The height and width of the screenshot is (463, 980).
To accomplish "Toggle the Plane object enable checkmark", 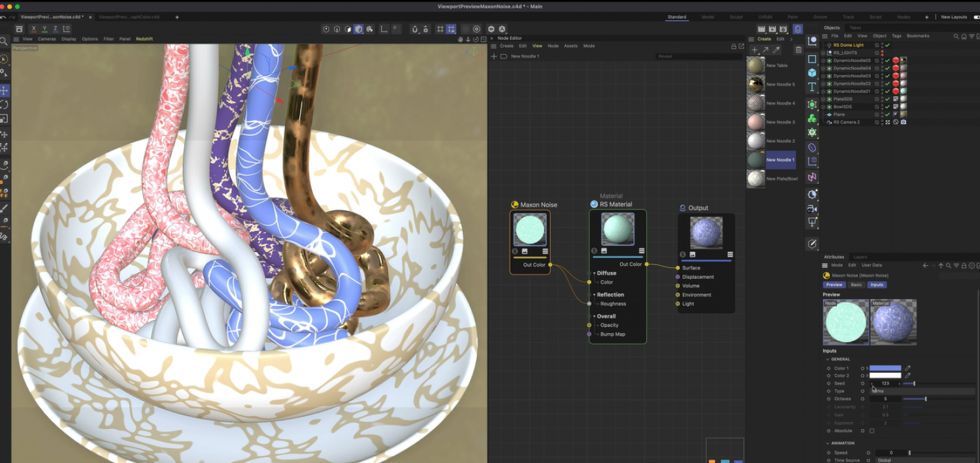I will (x=887, y=114).
